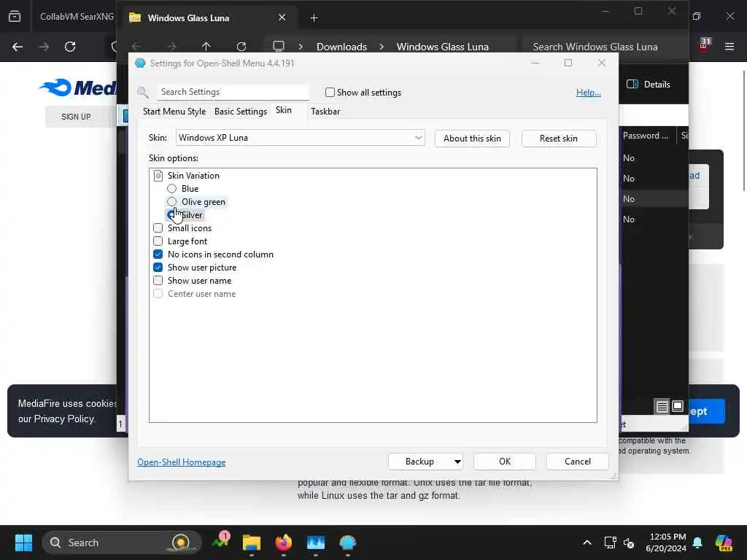
Task: Click the MediaFire logo
Action: pyautogui.click(x=79, y=88)
